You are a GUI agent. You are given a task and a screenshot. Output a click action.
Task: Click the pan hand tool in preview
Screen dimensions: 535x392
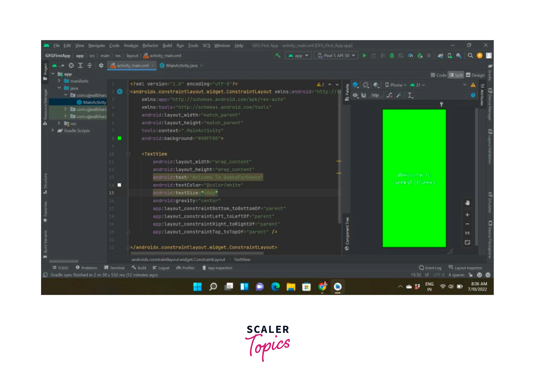(x=467, y=203)
